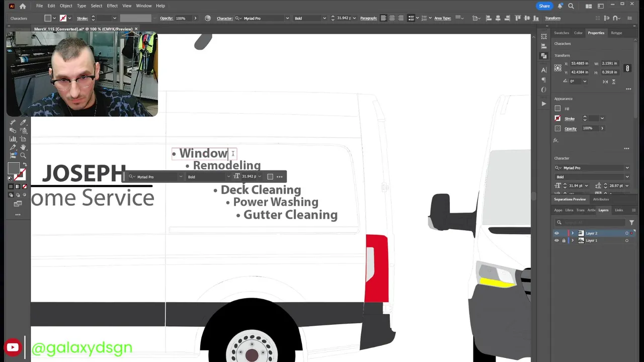
Task: Click vertical align bottom icon
Action: tap(536, 18)
